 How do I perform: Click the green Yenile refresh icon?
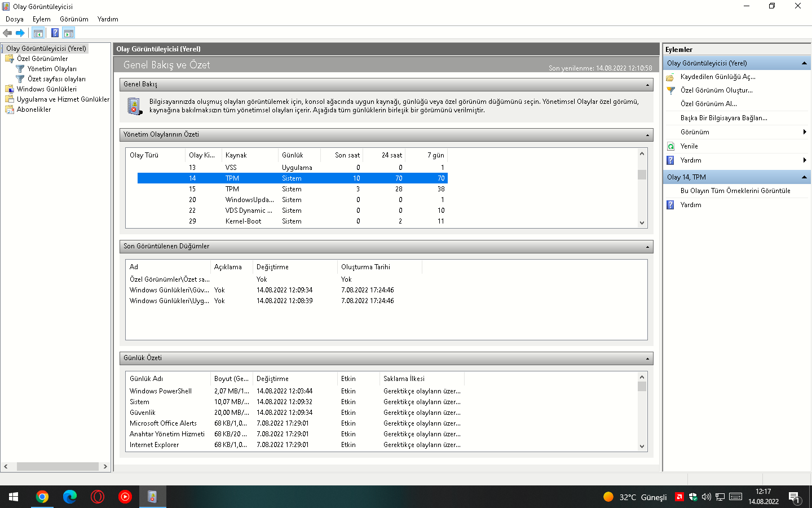[670, 146]
